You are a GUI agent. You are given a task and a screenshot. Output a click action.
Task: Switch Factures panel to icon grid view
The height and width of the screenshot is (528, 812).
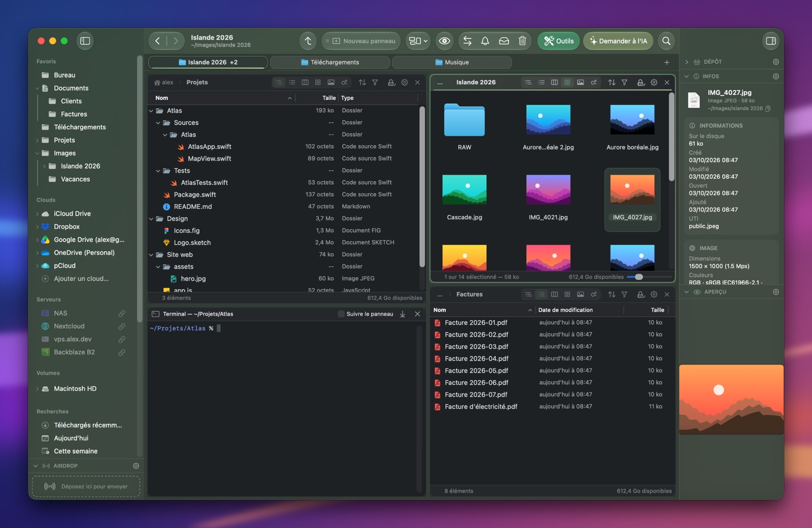(x=567, y=294)
